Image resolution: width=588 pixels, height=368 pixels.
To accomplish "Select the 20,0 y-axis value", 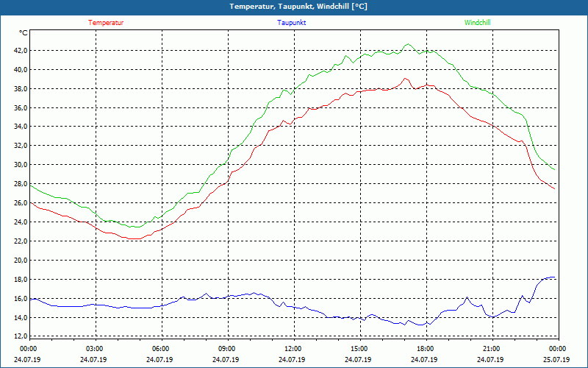I will (20, 261).
